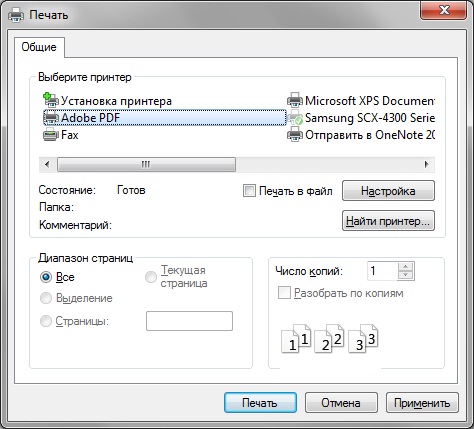Click the printer icon in the title bar

coord(16,15)
